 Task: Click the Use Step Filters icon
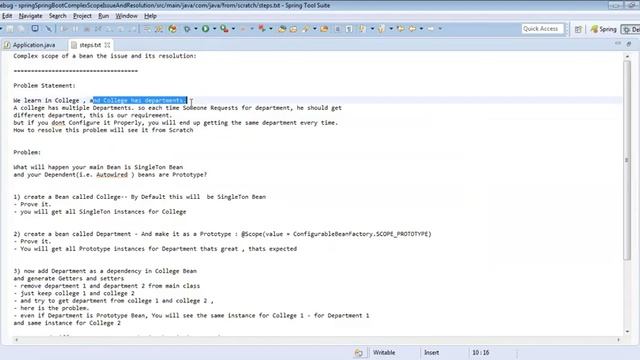(158, 29)
